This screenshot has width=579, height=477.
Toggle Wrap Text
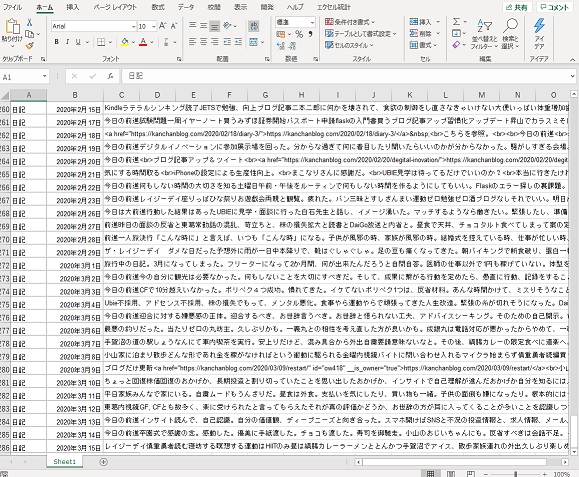click(254, 26)
